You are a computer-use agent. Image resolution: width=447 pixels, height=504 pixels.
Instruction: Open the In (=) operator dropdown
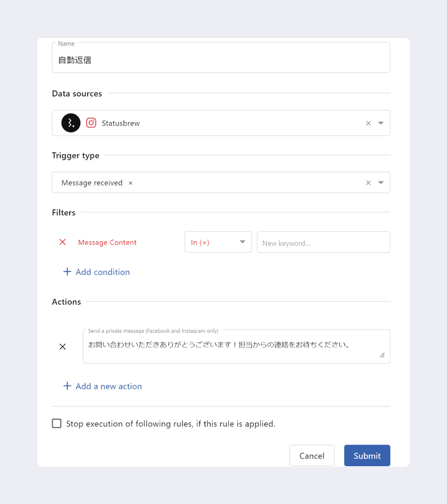point(218,242)
